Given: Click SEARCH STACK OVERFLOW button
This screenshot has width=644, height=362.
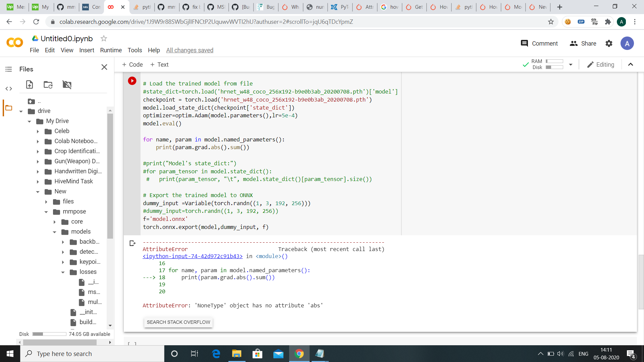Looking at the screenshot, I should [x=178, y=322].
